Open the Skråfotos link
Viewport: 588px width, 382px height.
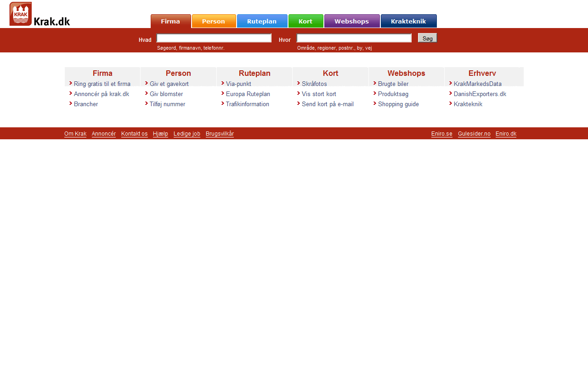pyautogui.click(x=314, y=84)
